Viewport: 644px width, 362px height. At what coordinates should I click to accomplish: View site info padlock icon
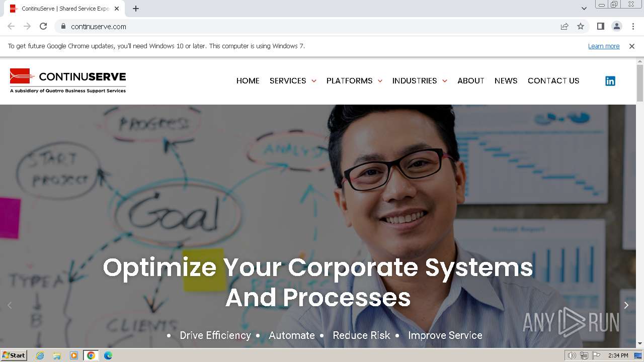tap(63, 26)
